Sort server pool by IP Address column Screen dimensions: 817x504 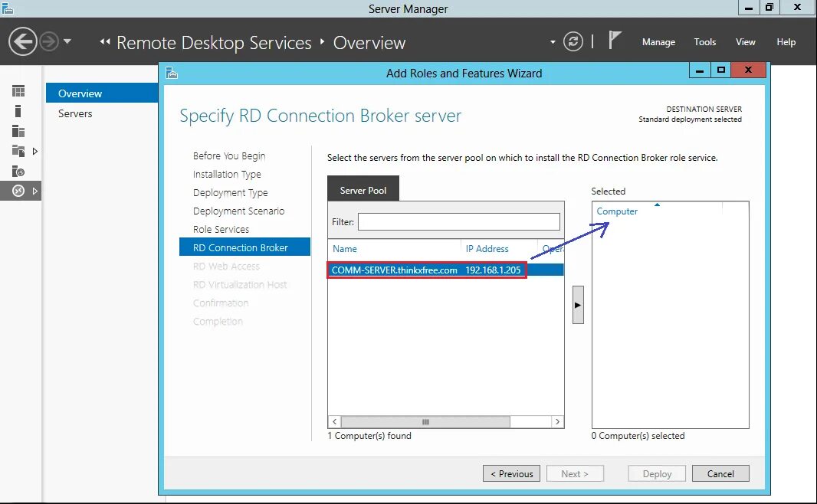[487, 249]
